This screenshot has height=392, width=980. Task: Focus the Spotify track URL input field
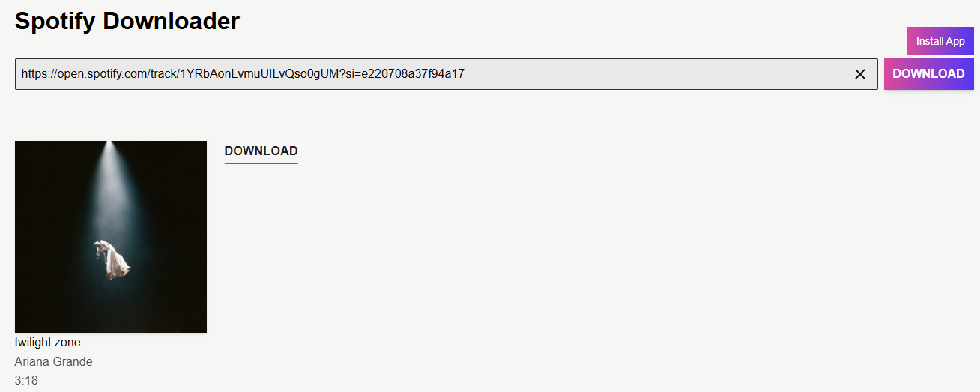pyautogui.click(x=446, y=74)
